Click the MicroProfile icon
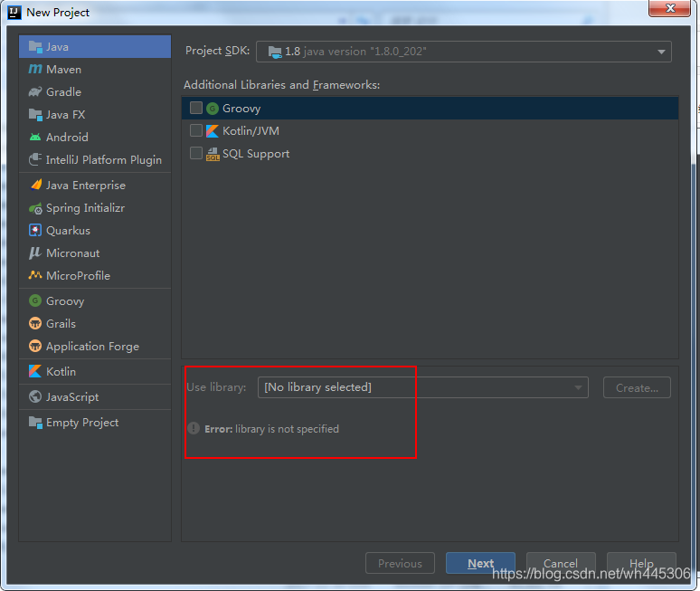700x591 pixels. pos(35,275)
